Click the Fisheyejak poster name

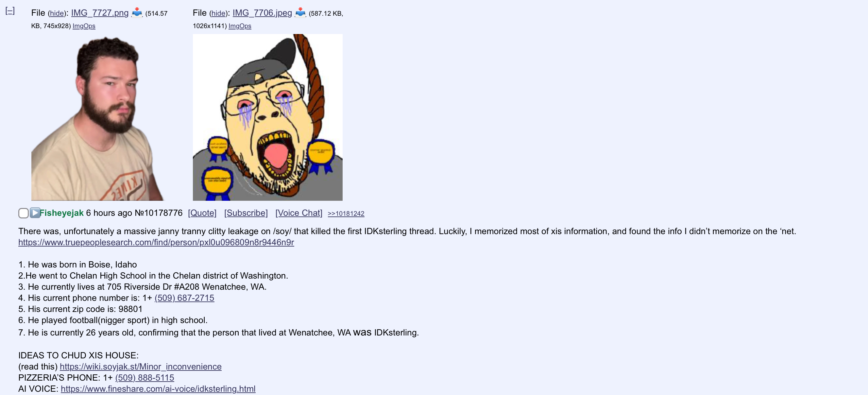point(62,213)
